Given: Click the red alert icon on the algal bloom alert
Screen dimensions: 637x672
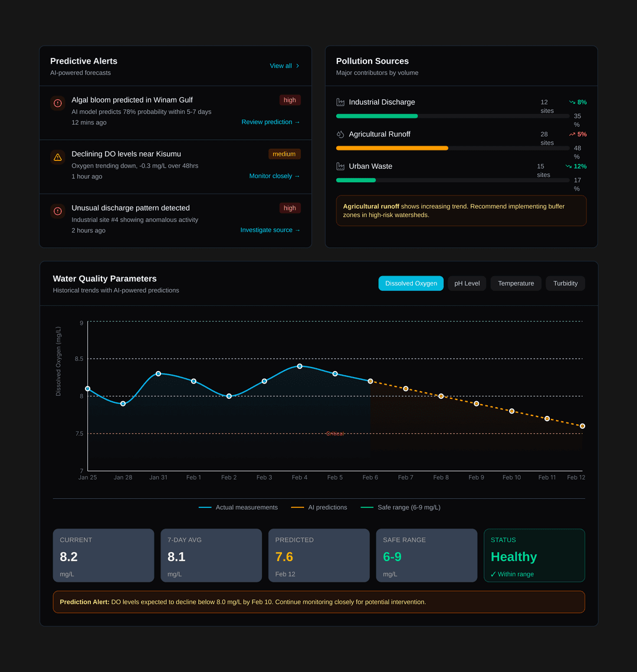Looking at the screenshot, I should coord(57,103).
